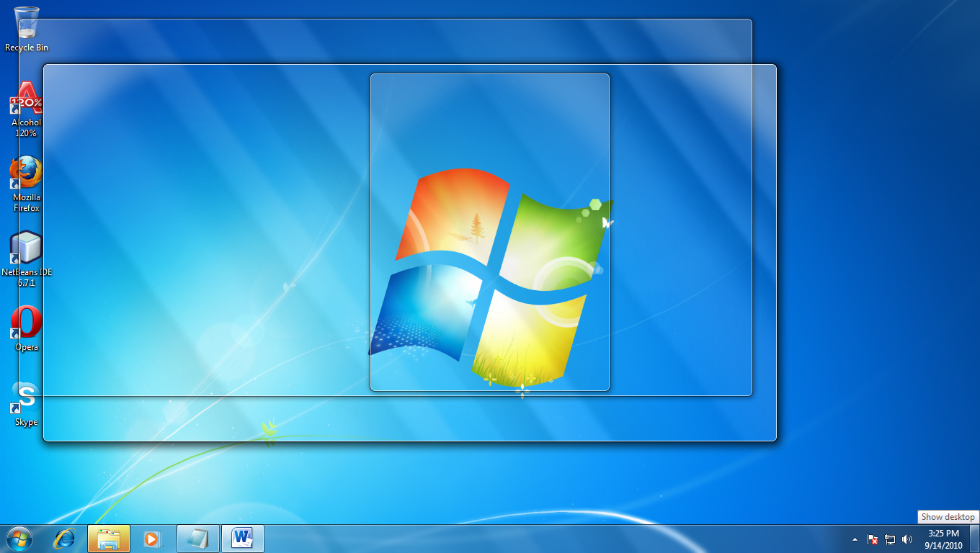Open Windows Explorer folder taskbar button

(109, 539)
